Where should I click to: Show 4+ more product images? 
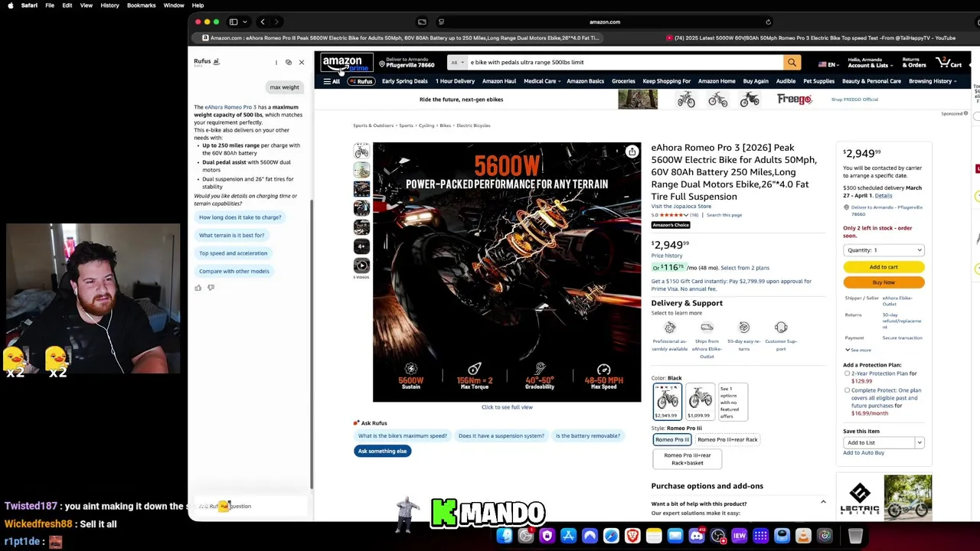click(361, 246)
